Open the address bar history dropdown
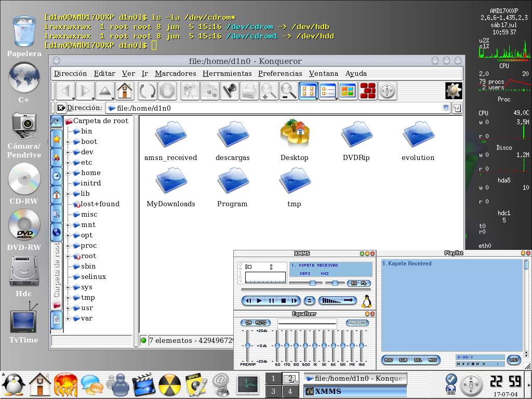The image size is (532, 399). pyautogui.click(x=446, y=108)
